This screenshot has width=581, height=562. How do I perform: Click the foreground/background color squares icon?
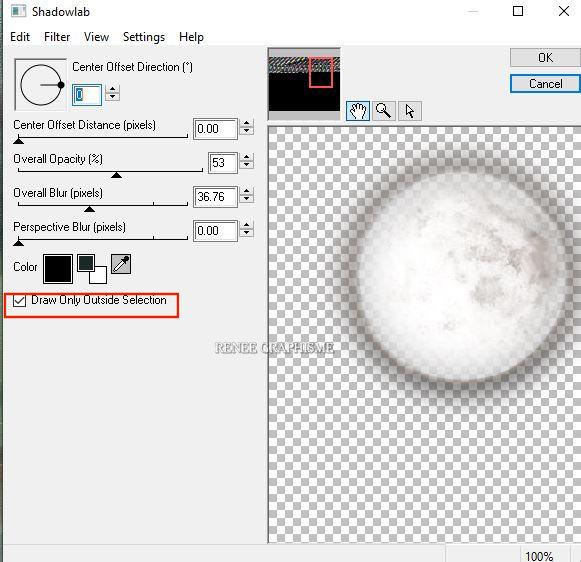[92, 269]
